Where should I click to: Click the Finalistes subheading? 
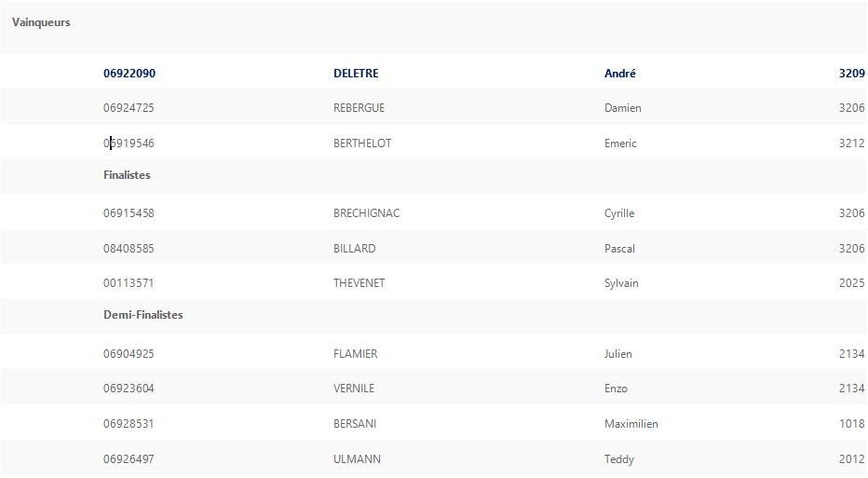(127, 175)
